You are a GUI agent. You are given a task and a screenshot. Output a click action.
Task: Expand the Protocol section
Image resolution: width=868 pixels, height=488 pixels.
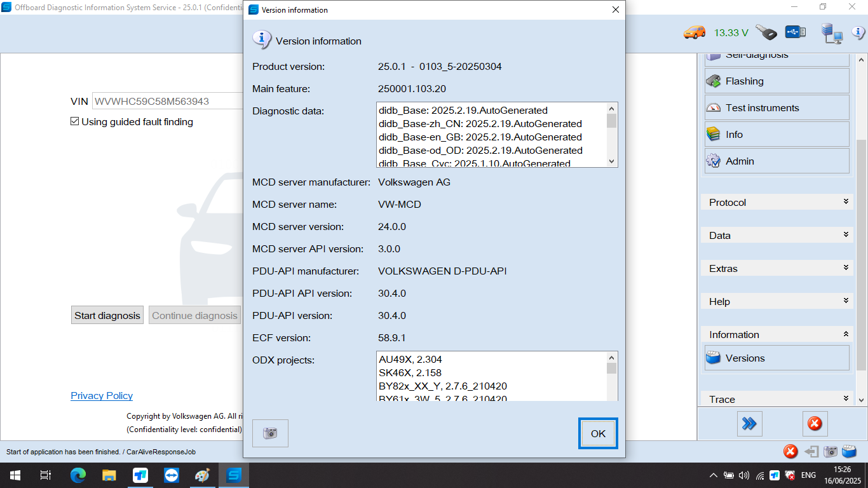[x=776, y=202]
